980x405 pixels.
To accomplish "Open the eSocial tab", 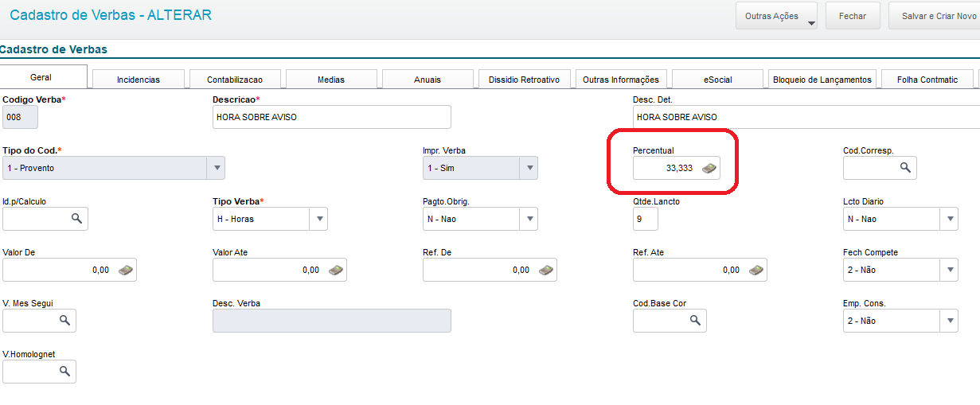I will 717,80.
